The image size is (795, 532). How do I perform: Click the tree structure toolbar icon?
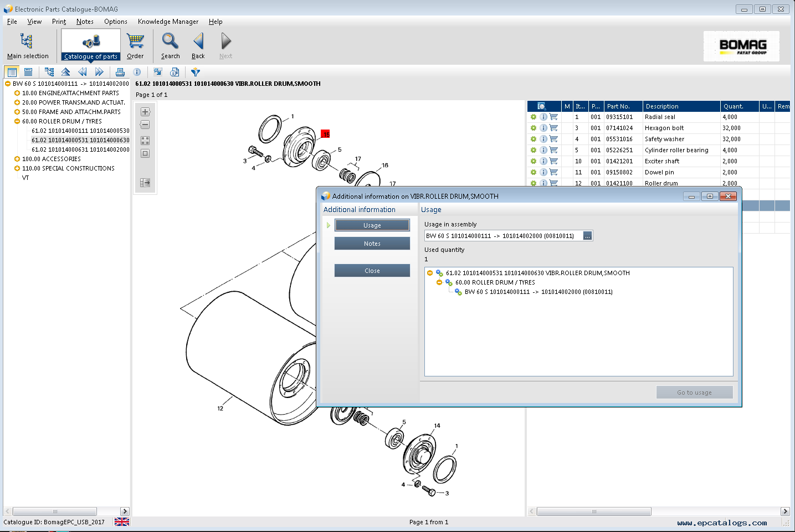click(x=49, y=72)
